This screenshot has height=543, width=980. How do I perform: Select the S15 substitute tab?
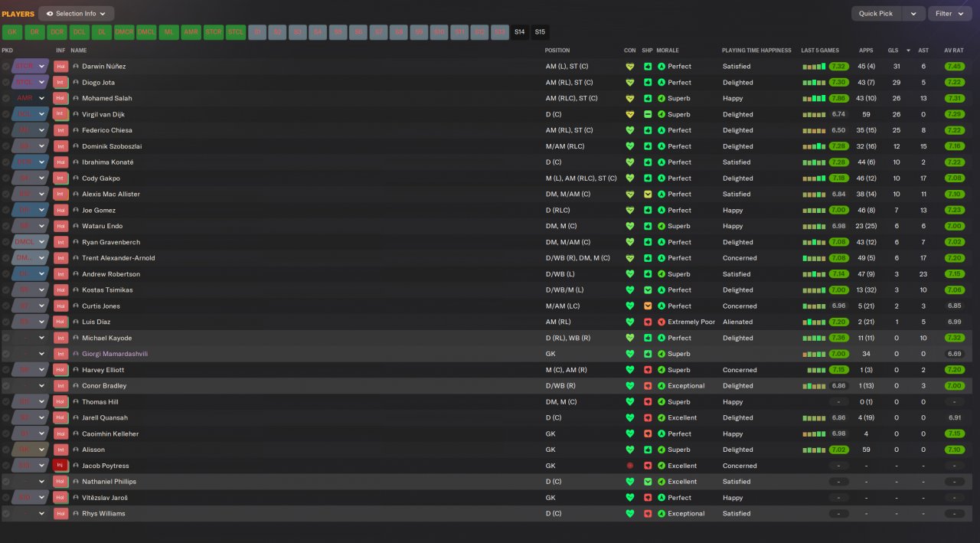541,32
